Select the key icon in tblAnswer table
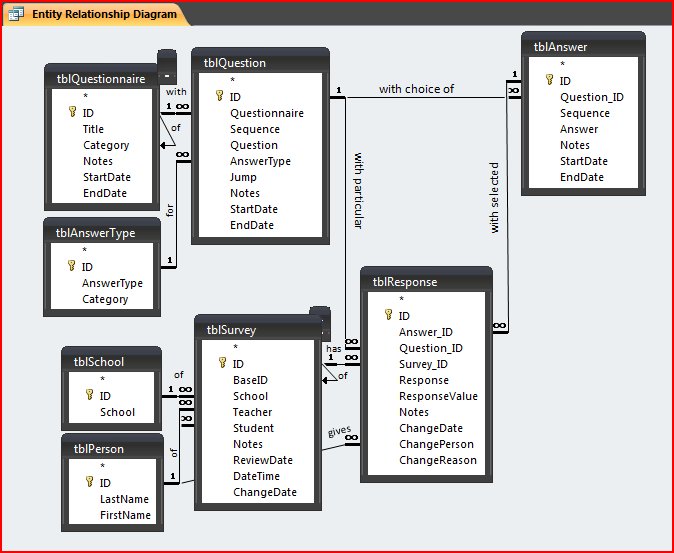The height and width of the screenshot is (553, 674). [x=549, y=81]
